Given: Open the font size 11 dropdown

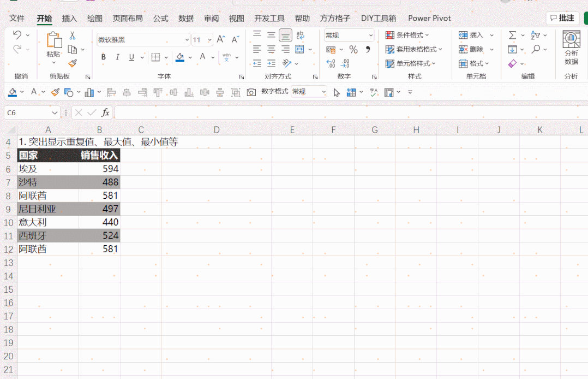Looking at the screenshot, I should coord(209,40).
